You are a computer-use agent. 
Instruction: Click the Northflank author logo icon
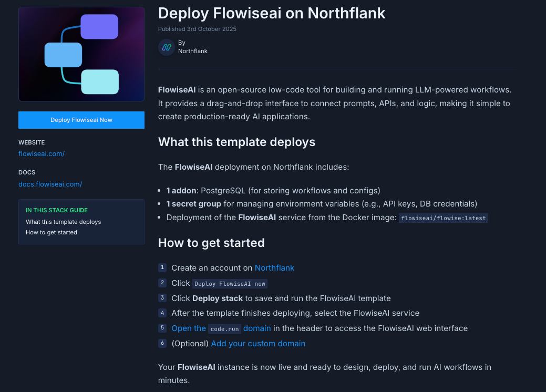click(x=167, y=47)
